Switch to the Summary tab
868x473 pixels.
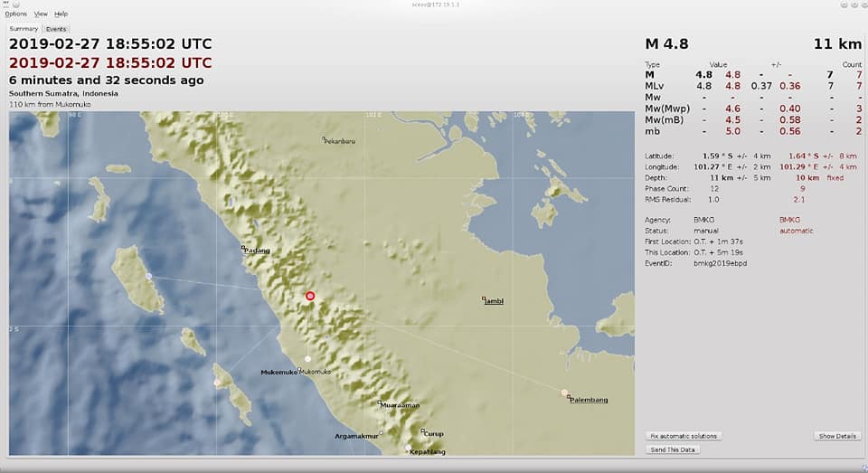click(24, 29)
